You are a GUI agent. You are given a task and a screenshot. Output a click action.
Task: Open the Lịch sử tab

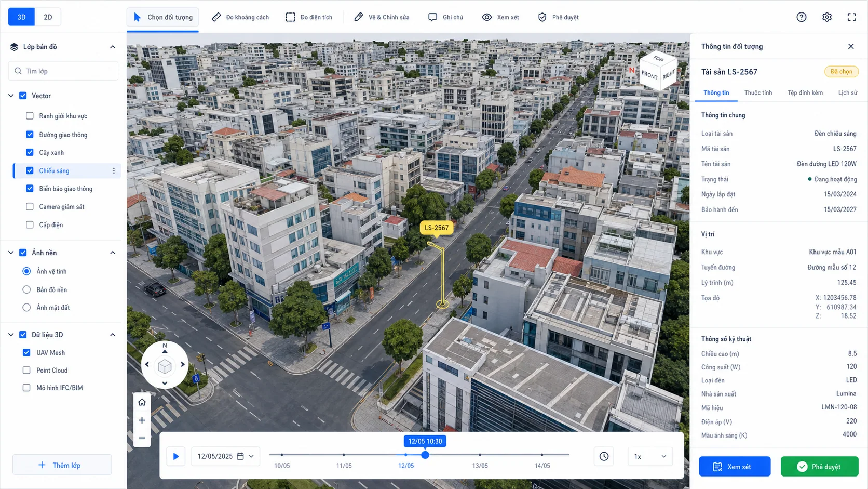848,92
